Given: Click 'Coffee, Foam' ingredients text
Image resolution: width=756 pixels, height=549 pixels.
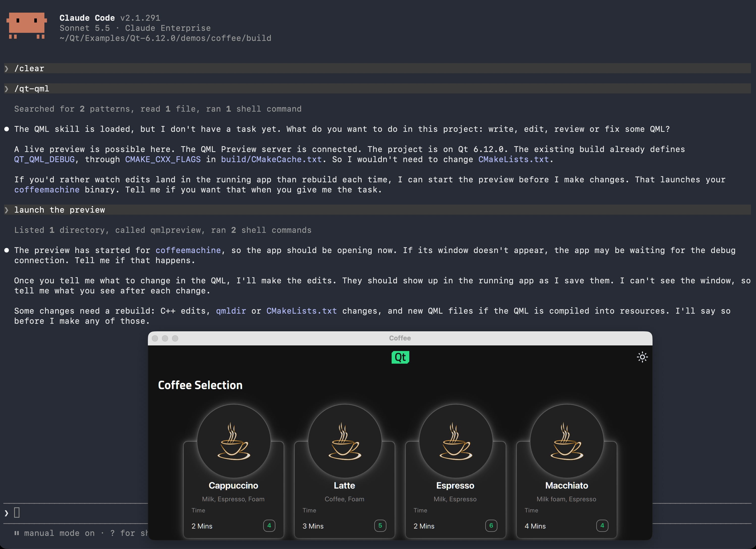Looking at the screenshot, I should [344, 499].
